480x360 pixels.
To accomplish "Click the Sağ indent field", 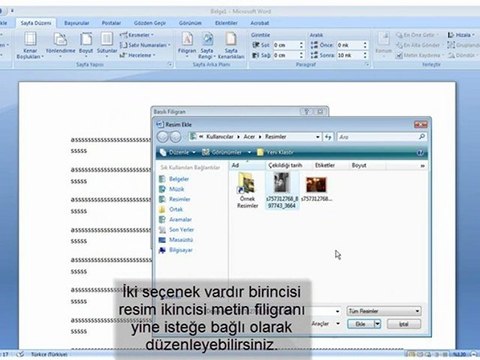I will tap(285, 55).
